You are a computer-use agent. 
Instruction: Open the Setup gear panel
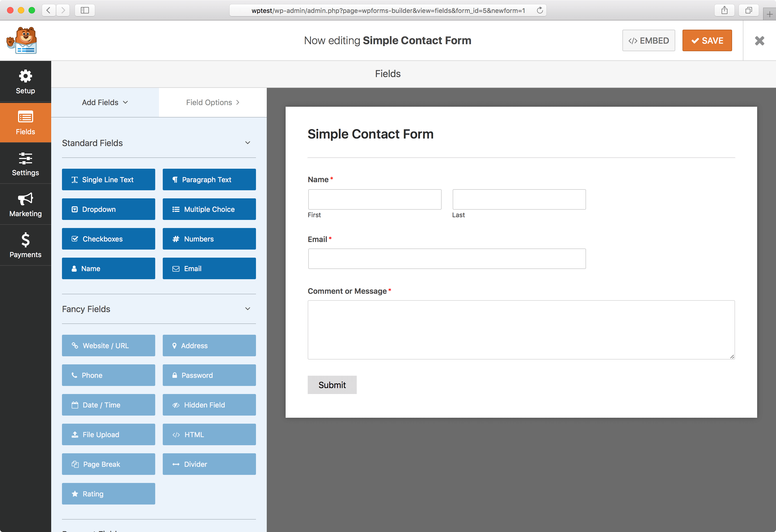[25, 81]
